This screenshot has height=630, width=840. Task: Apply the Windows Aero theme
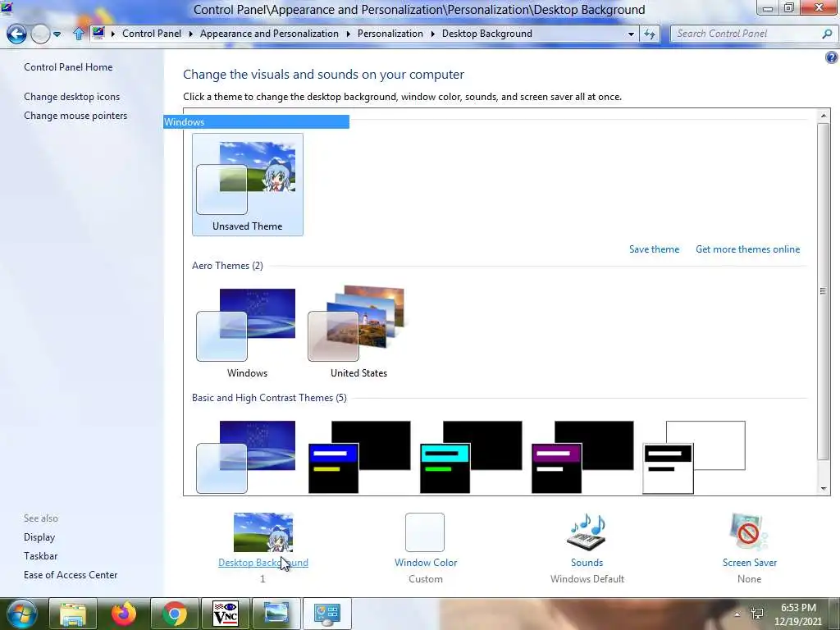click(246, 332)
